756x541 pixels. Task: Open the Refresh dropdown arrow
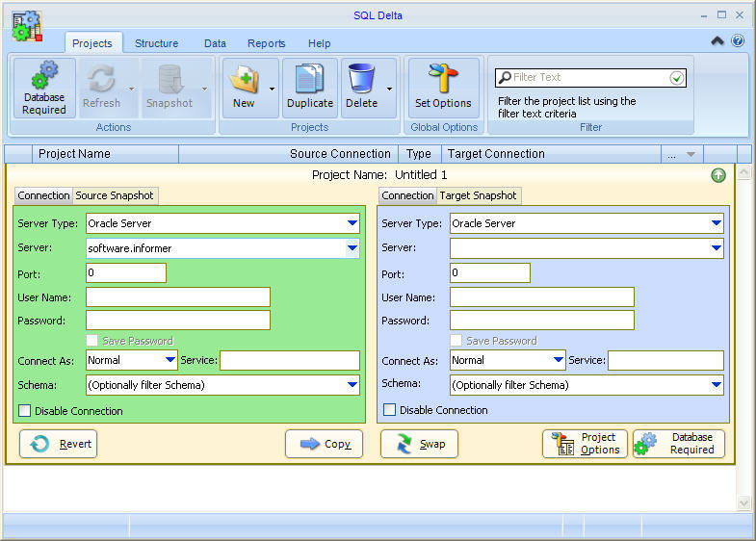click(x=131, y=90)
